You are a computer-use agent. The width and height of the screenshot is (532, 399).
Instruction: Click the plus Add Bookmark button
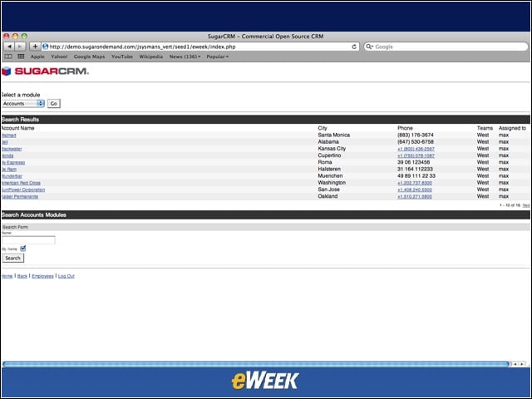[x=35, y=47]
